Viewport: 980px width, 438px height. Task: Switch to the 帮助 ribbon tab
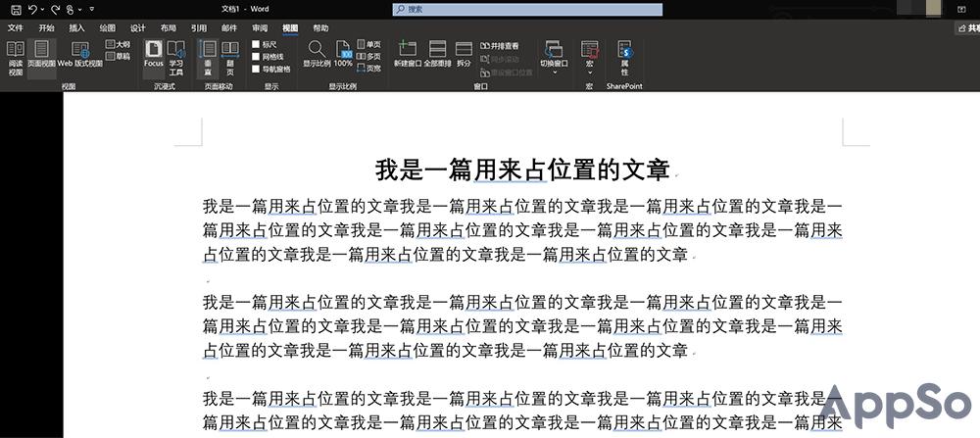[x=320, y=28]
